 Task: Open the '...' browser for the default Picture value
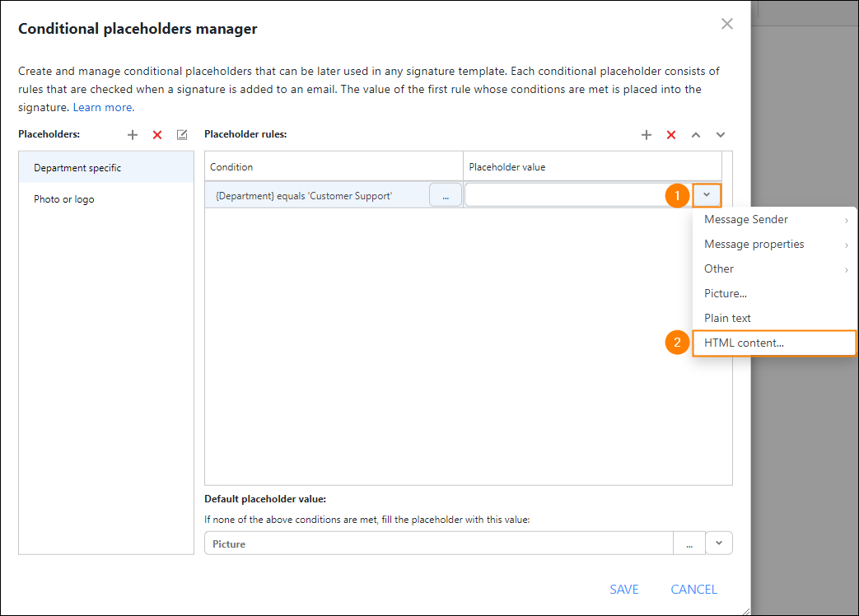click(x=689, y=543)
